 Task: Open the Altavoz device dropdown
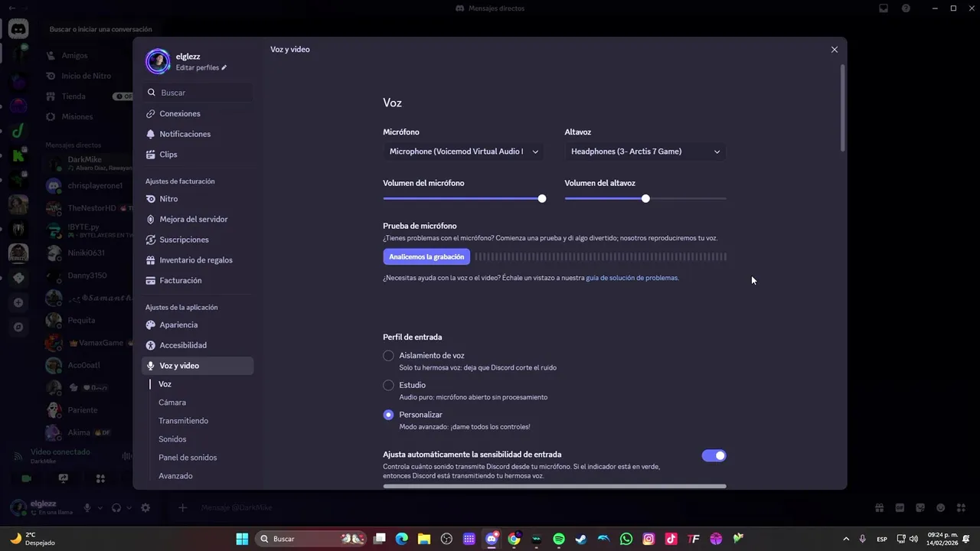coord(645,152)
